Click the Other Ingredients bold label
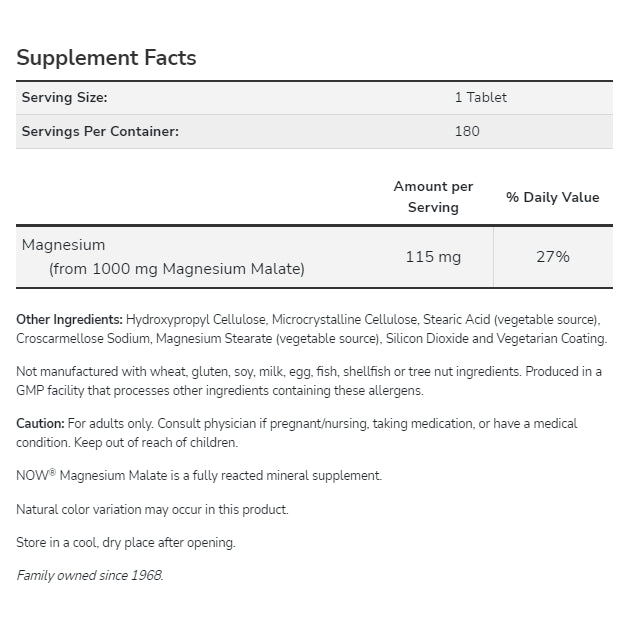The height and width of the screenshot is (630, 630). coord(69,319)
